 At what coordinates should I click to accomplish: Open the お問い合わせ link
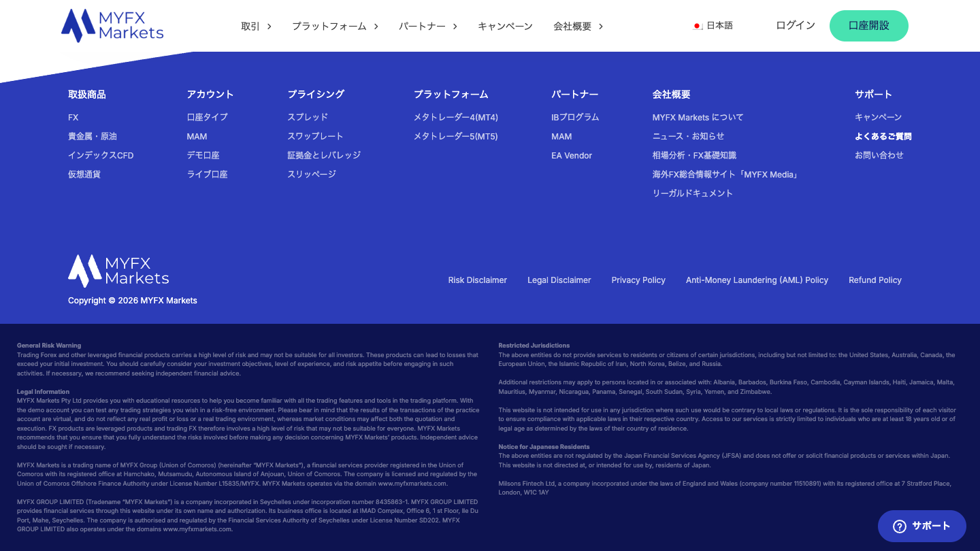(879, 156)
